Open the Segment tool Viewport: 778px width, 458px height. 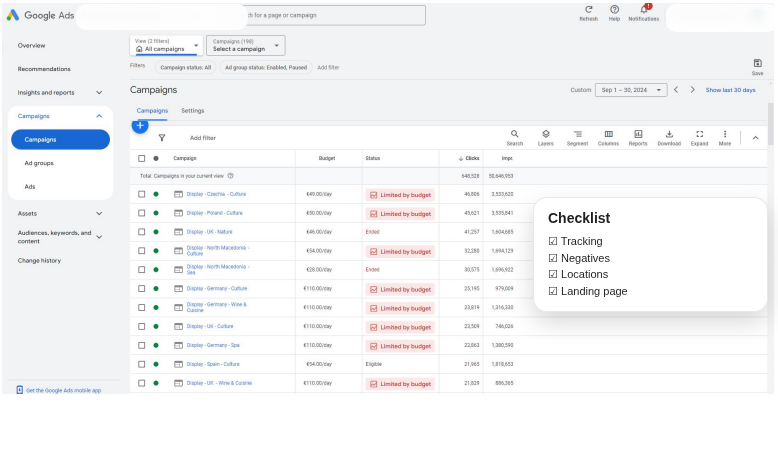577,137
